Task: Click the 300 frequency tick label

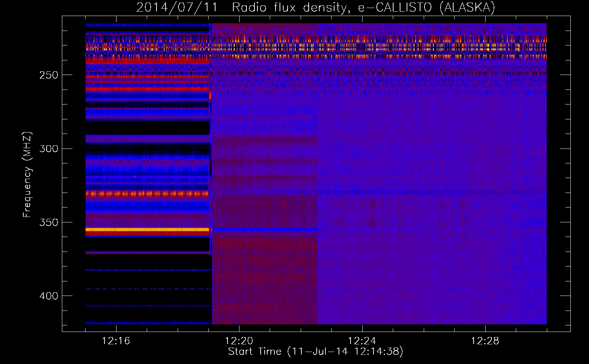Action: pos(49,149)
